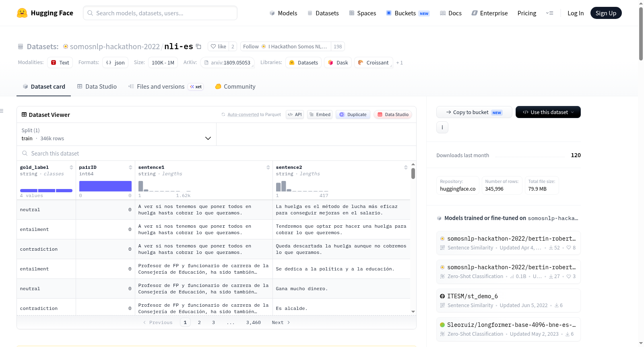Sort by the pairID column
644x347 pixels.
130,167
